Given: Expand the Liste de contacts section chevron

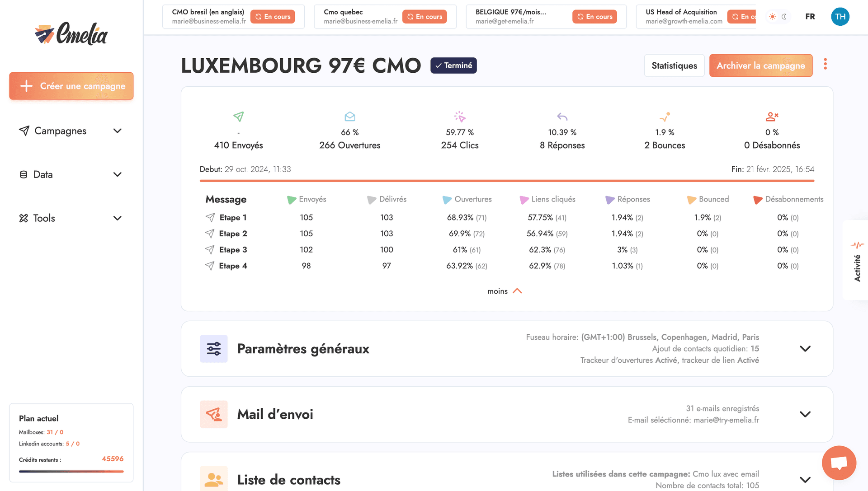Looking at the screenshot, I should (x=805, y=480).
